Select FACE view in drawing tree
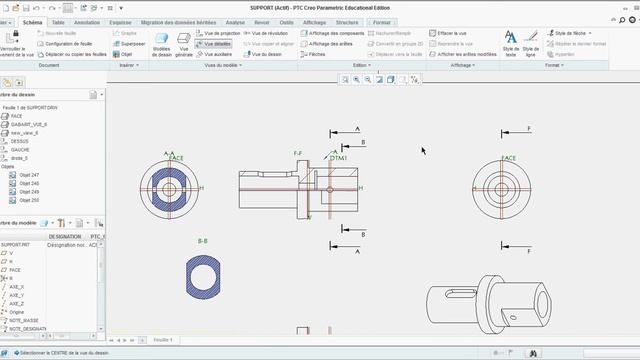 click(16, 116)
